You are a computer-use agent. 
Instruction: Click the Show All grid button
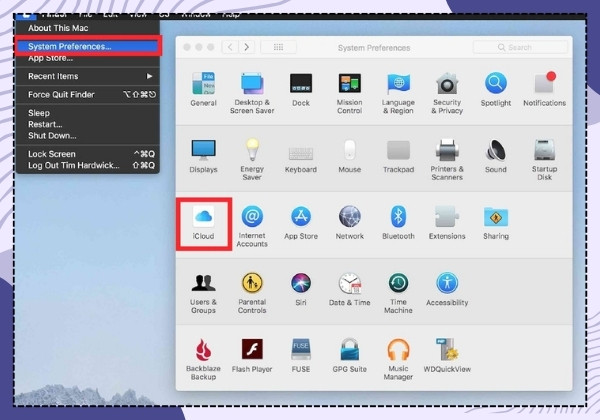tap(278, 47)
